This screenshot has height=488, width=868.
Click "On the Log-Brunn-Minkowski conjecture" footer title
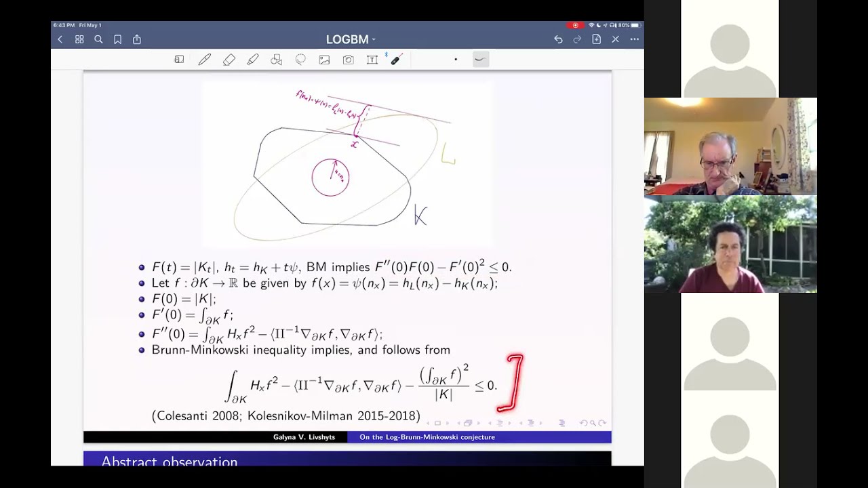coord(427,437)
